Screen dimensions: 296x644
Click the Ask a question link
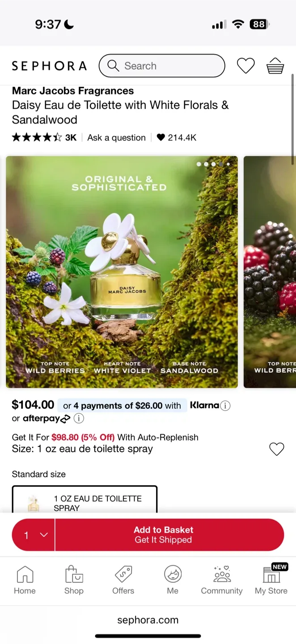click(x=116, y=138)
